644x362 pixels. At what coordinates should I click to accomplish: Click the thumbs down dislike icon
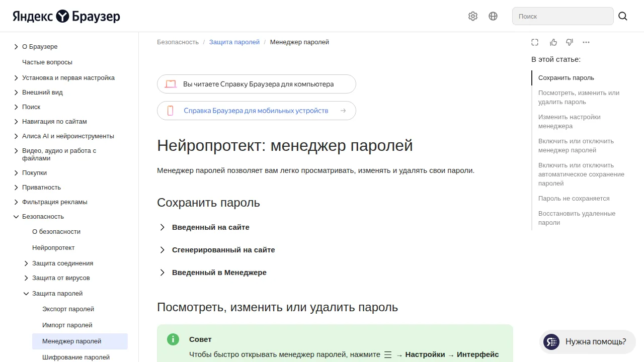click(x=570, y=42)
